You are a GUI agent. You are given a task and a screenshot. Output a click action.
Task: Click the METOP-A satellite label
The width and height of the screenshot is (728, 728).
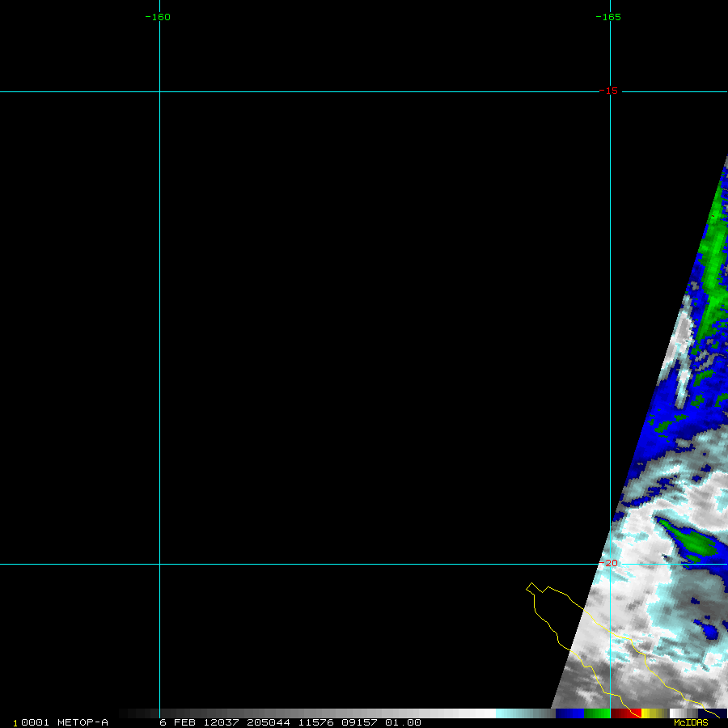83,722
